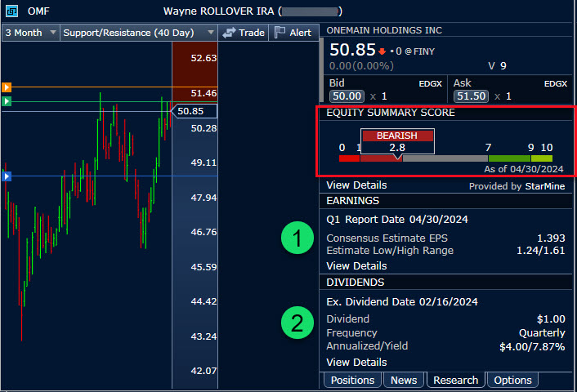Click the green circle numbered 1
The image size is (577, 392).
point(297,240)
